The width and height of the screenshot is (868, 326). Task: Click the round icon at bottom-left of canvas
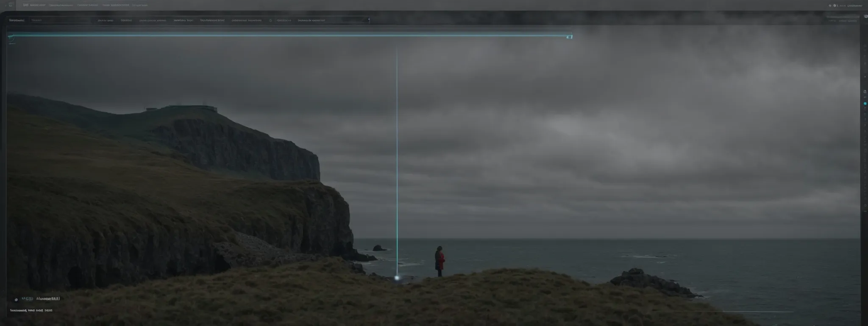click(x=16, y=299)
